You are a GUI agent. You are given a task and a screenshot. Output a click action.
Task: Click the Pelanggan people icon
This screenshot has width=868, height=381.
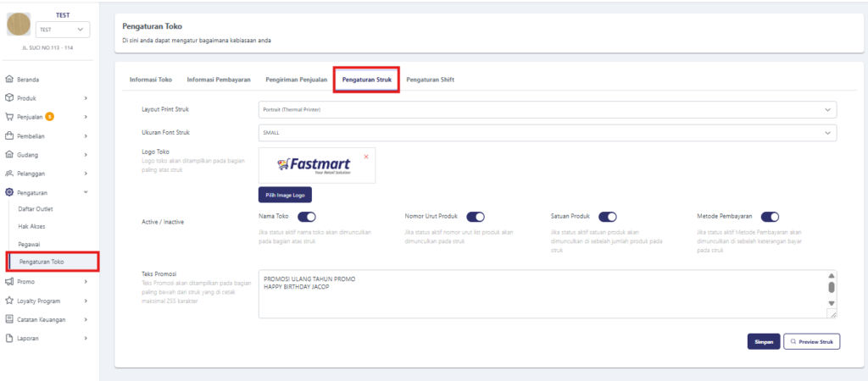9,174
